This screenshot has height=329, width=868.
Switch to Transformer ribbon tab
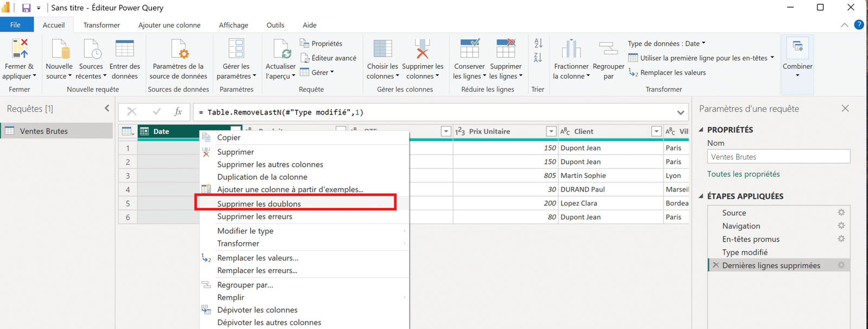point(101,25)
